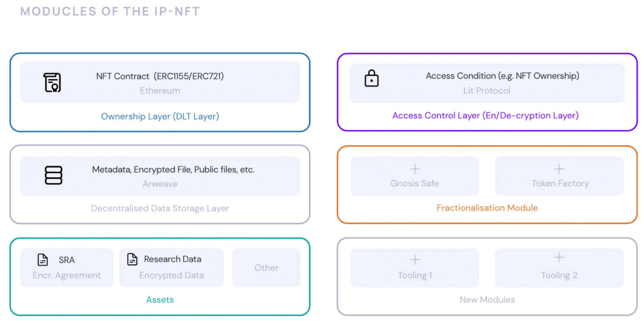Select the Fractionalisation Module label
644x323 pixels.
(x=487, y=208)
